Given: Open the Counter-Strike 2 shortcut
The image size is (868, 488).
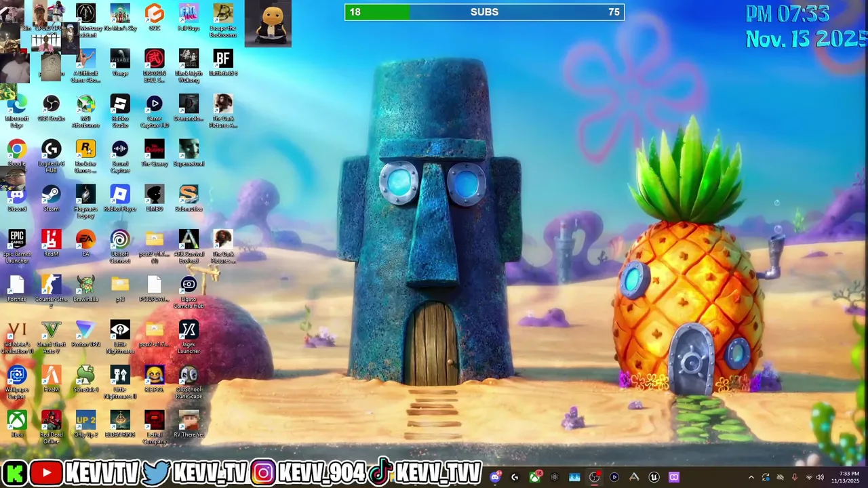Looking at the screenshot, I should 52,292.
